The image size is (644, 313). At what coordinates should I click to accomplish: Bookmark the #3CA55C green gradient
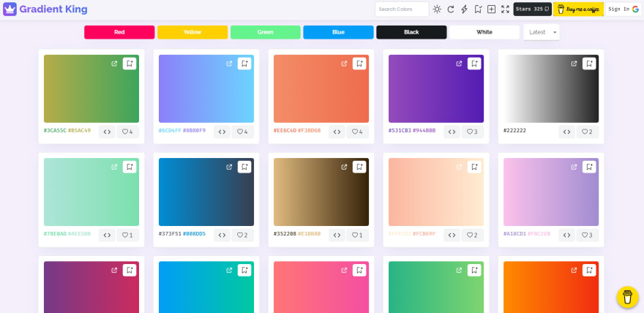130,64
